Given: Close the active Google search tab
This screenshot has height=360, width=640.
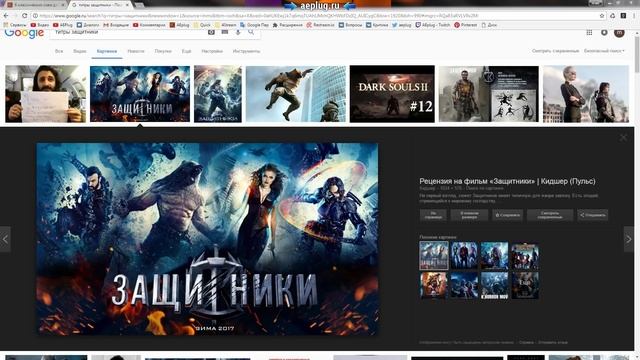Looking at the screenshot, I should [127, 5].
